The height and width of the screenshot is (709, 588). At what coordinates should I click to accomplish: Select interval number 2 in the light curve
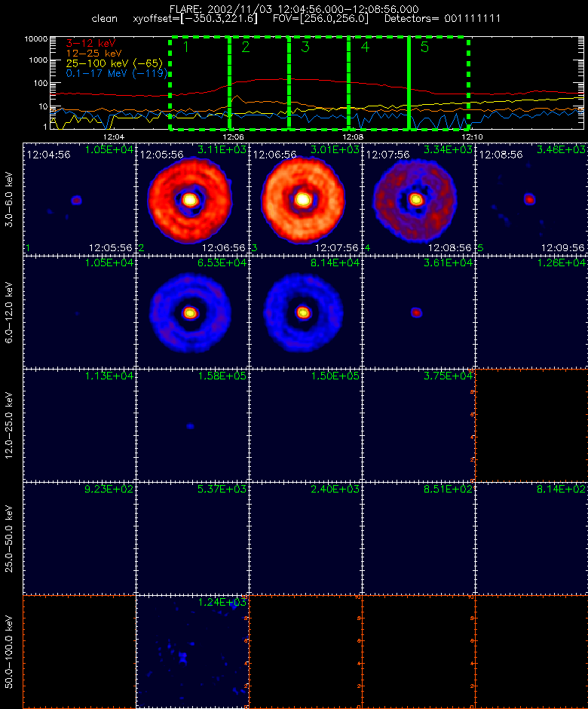tap(246, 47)
